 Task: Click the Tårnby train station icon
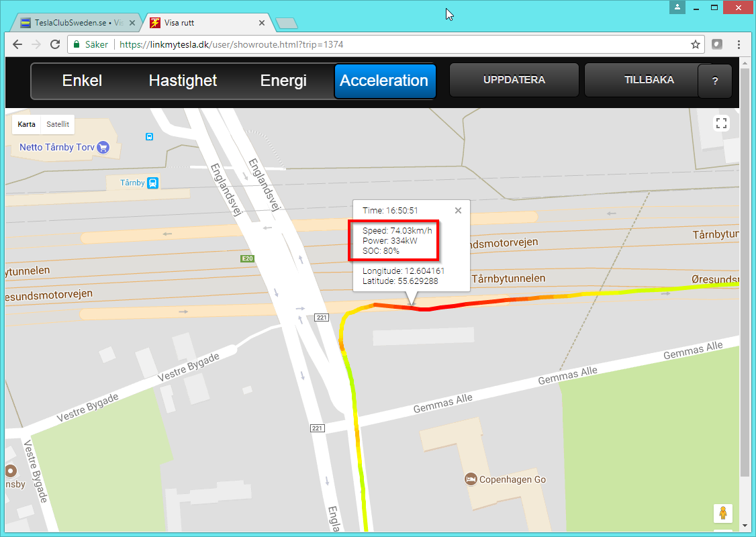[x=153, y=183]
